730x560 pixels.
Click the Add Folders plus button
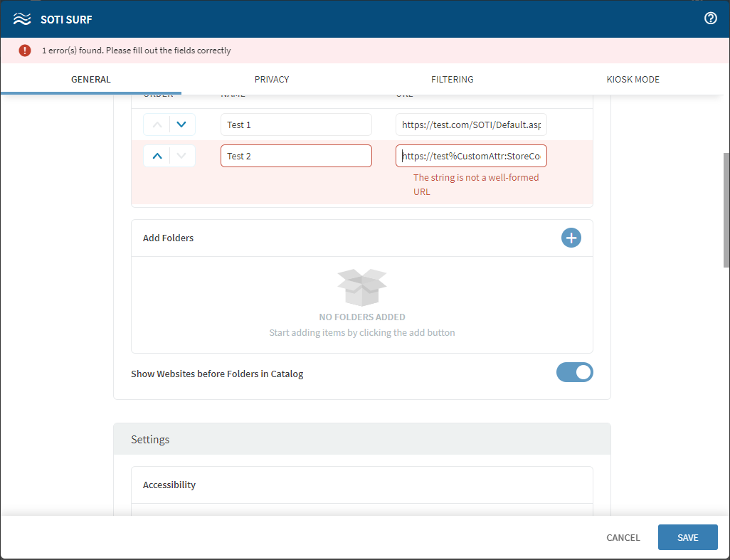[x=571, y=238]
